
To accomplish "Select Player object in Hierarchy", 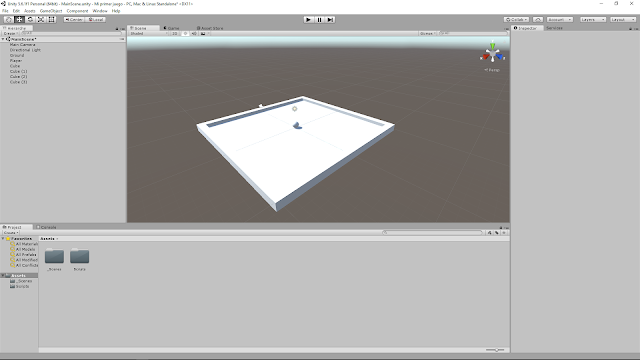I will [16, 60].
